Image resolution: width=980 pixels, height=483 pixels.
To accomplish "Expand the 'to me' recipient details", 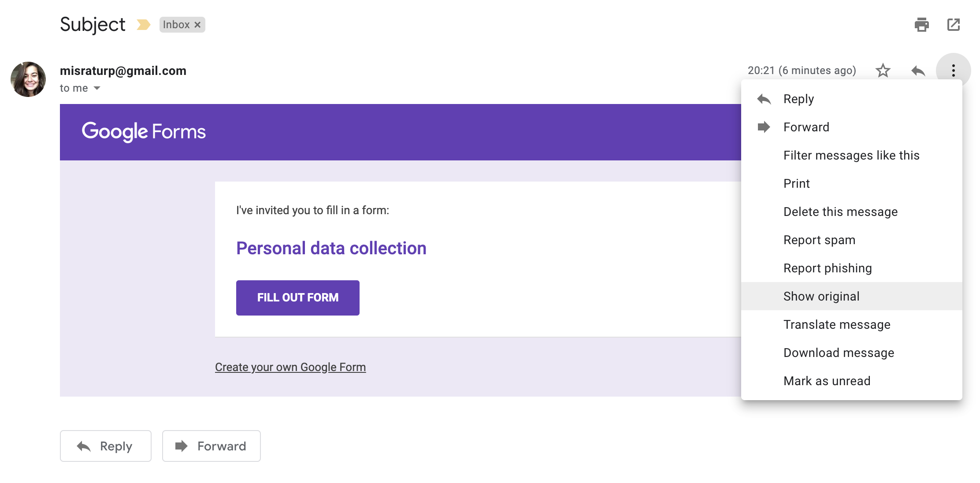I will click(97, 88).
